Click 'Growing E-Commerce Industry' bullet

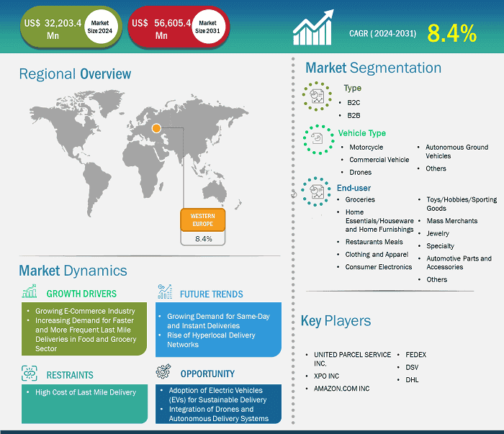point(85,311)
